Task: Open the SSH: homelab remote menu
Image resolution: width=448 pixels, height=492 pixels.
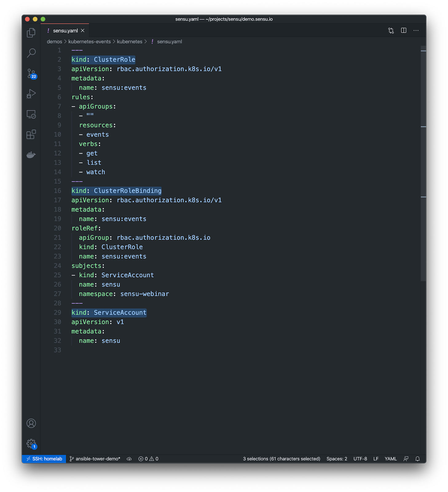Action: click(x=44, y=459)
